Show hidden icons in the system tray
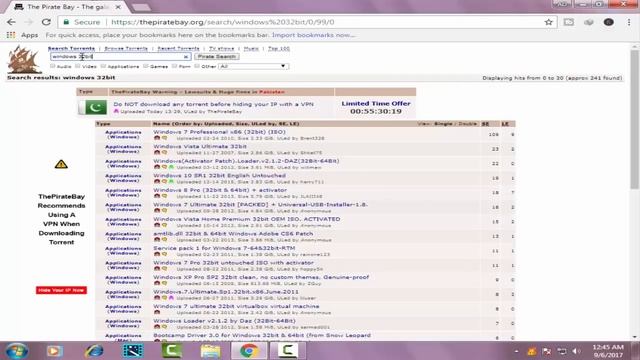 coord(517,351)
